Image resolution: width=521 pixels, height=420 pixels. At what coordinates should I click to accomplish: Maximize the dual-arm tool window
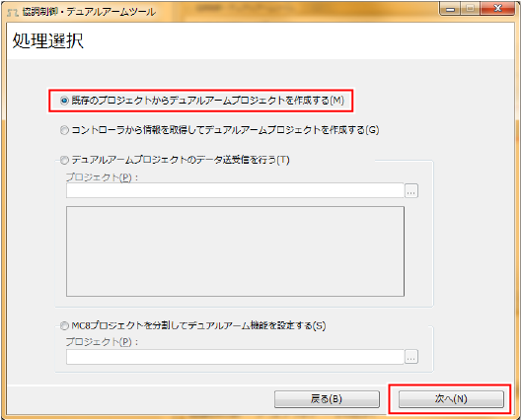coord(470,9)
